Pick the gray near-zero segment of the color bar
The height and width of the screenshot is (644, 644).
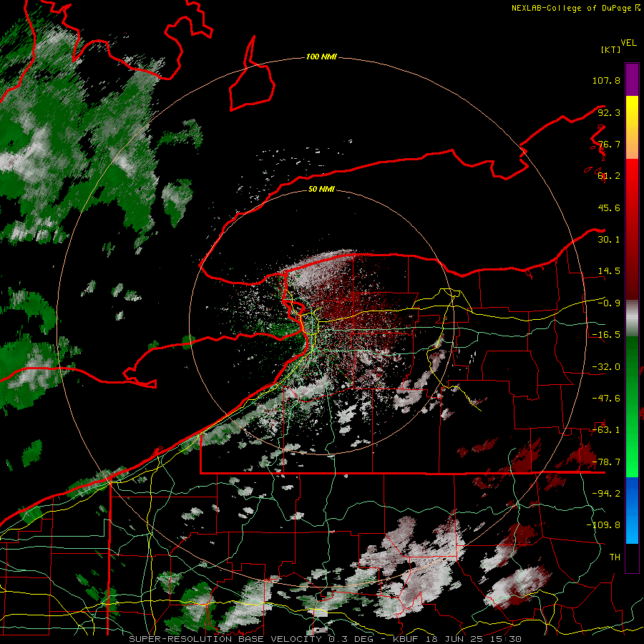click(632, 318)
